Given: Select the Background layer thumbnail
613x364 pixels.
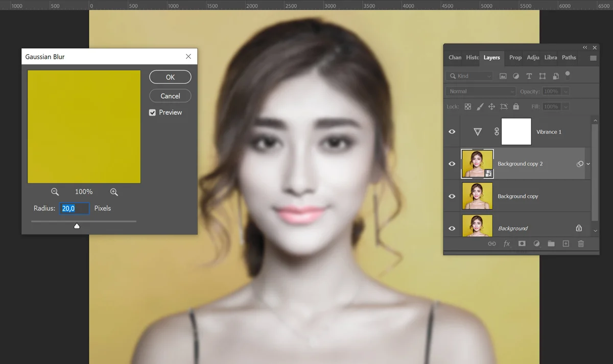Looking at the screenshot, I should click(x=477, y=226).
